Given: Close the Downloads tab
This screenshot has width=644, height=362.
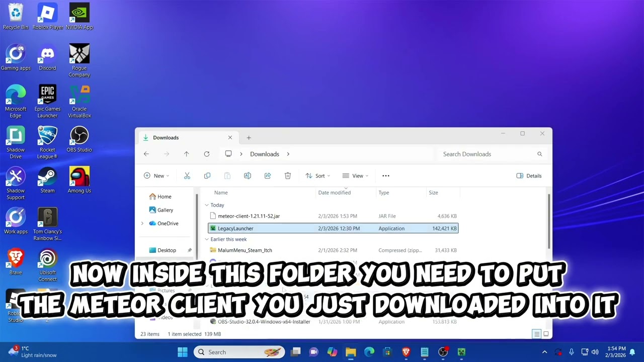Looking at the screenshot, I should click(230, 137).
